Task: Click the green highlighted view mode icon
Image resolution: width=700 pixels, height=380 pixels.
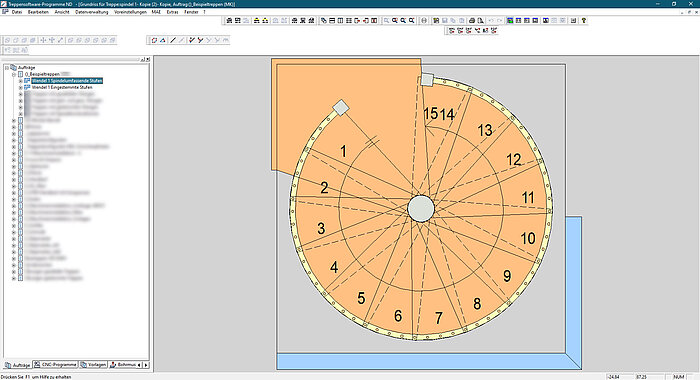Action: click(510, 21)
